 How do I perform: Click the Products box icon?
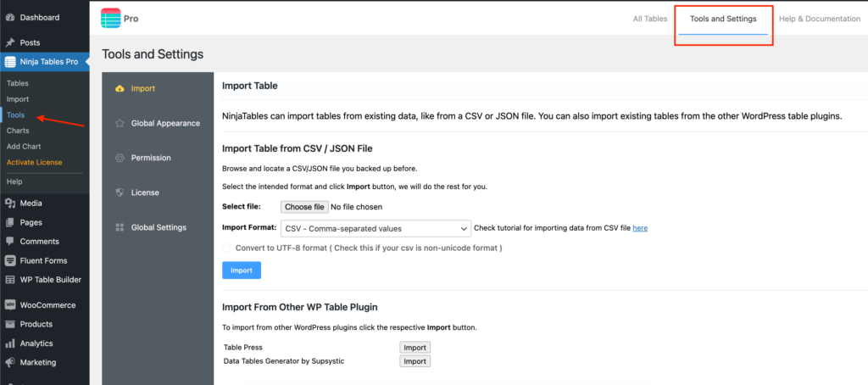(x=10, y=325)
